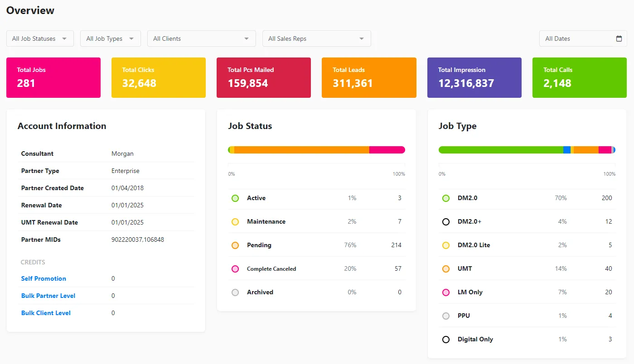
Task: Open the All Sales Reps dropdown
Action: (x=316, y=38)
